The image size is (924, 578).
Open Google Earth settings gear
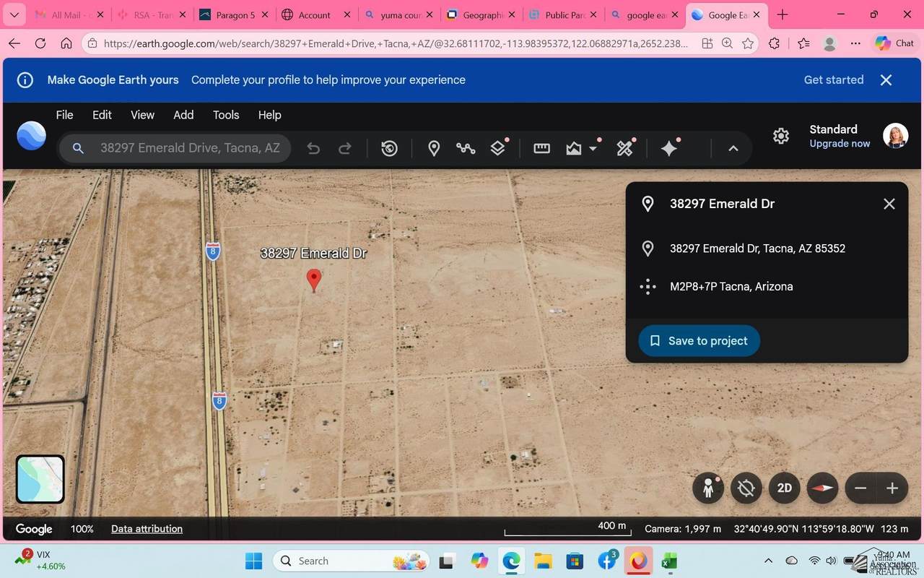point(781,136)
